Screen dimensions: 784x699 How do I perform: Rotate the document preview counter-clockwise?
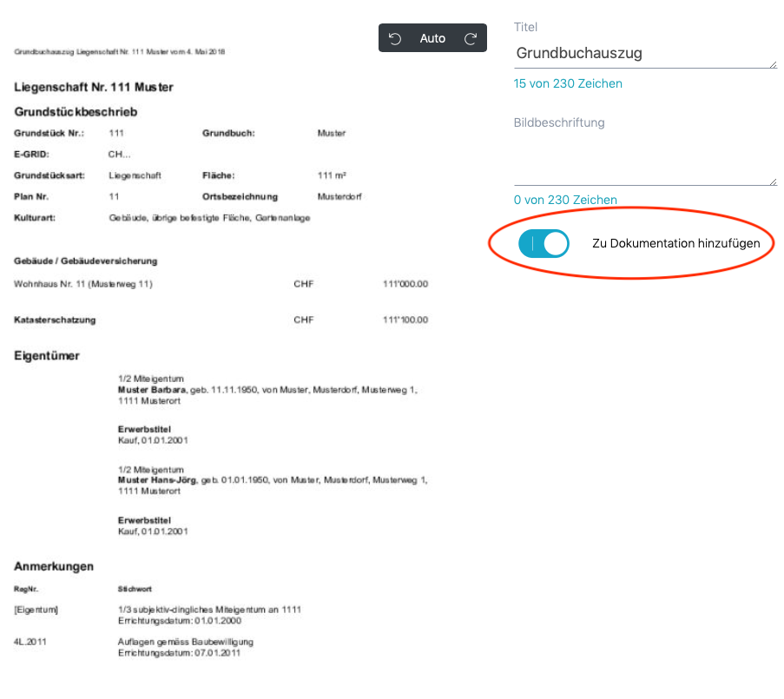click(395, 38)
